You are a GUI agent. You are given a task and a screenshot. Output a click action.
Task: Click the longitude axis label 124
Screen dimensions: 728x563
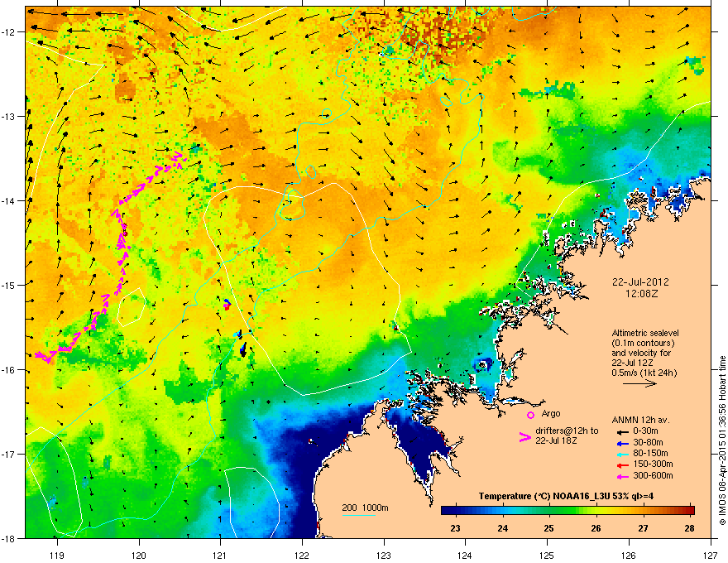(466, 555)
